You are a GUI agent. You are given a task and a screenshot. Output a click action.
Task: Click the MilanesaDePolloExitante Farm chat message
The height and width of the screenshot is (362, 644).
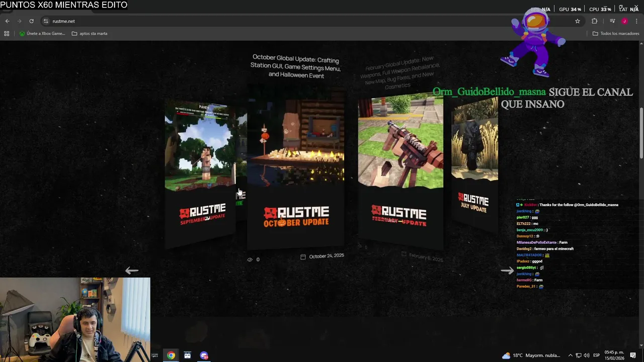[542, 242]
